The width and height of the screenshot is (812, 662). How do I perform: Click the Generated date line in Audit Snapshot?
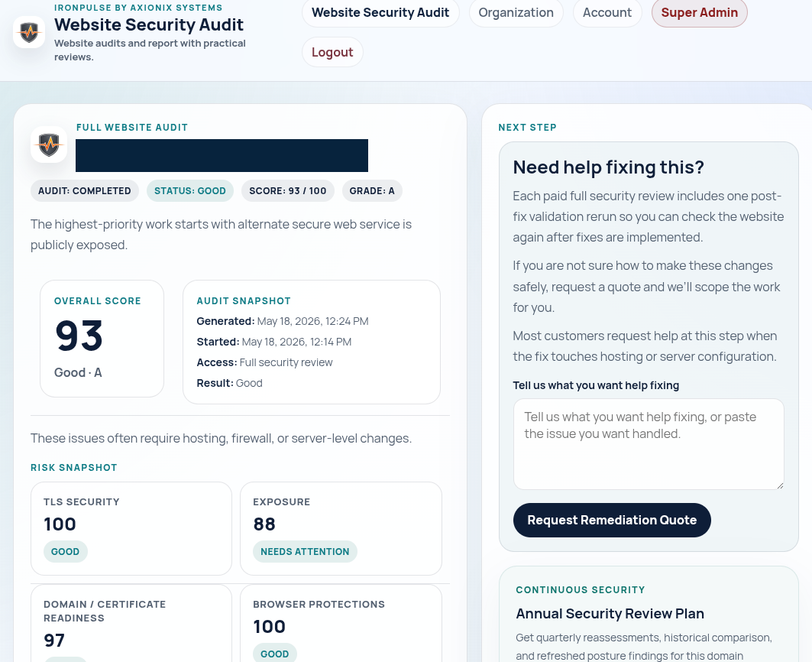pos(282,321)
